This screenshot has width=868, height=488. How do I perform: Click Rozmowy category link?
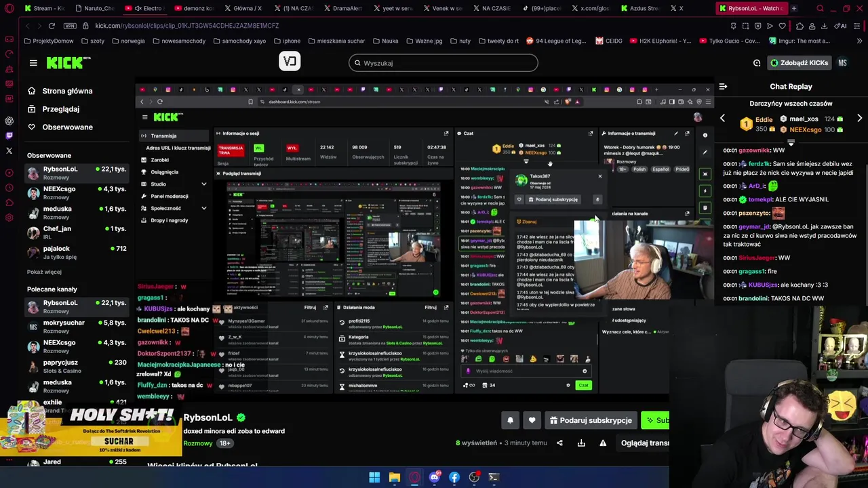(x=198, y=443)
